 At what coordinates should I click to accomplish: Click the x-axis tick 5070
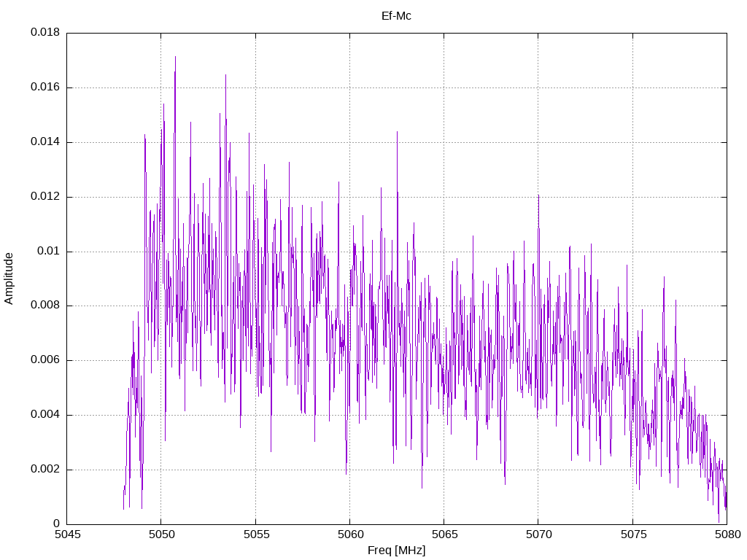pos(539,534)
